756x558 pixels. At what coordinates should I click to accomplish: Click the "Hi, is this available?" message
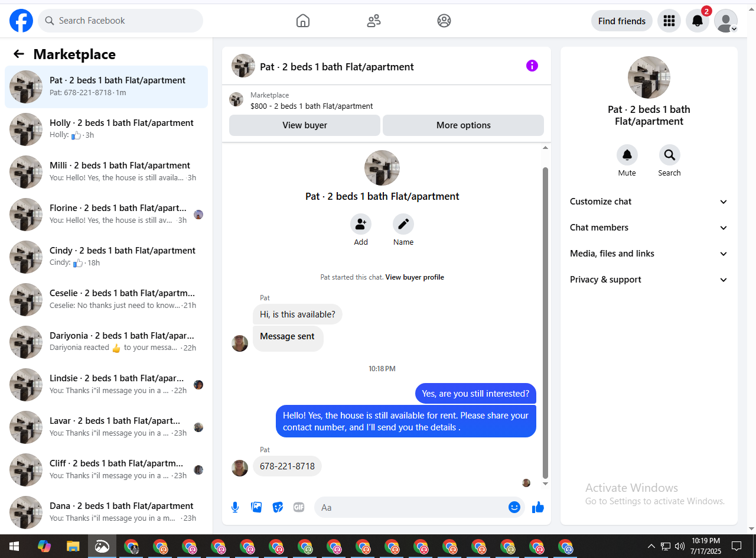[x=298, y=314]
